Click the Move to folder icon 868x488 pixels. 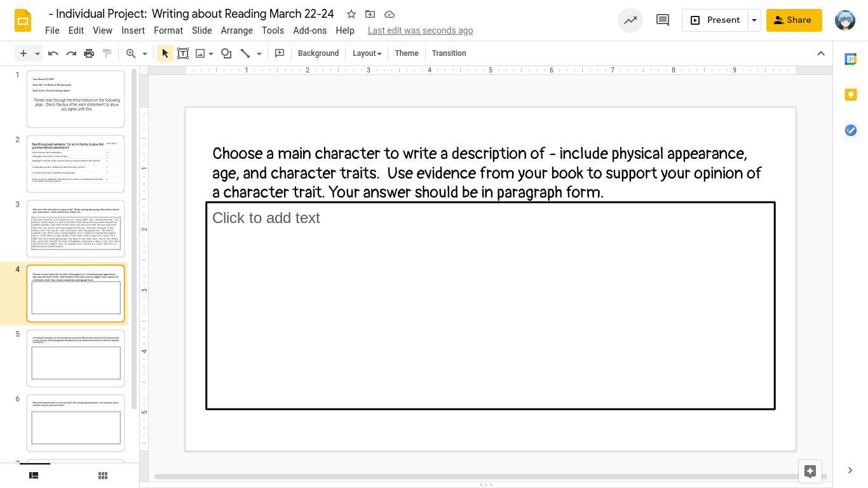click(370, 14)
